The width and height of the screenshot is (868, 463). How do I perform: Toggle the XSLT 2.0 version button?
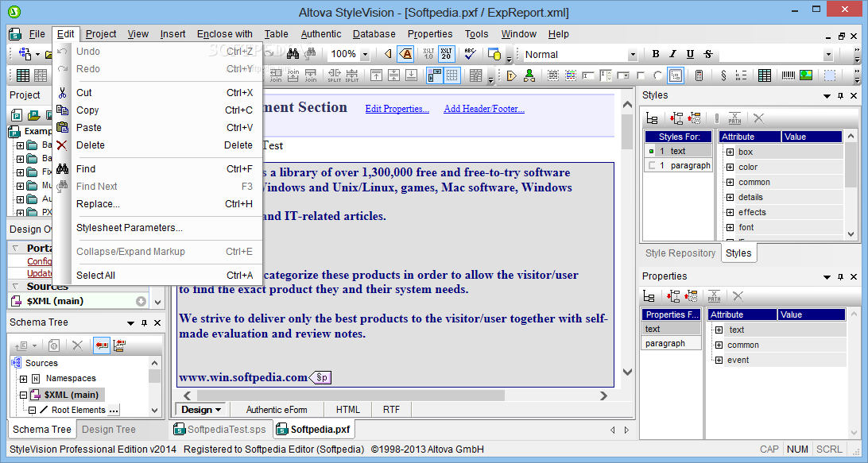coord(446,54)
